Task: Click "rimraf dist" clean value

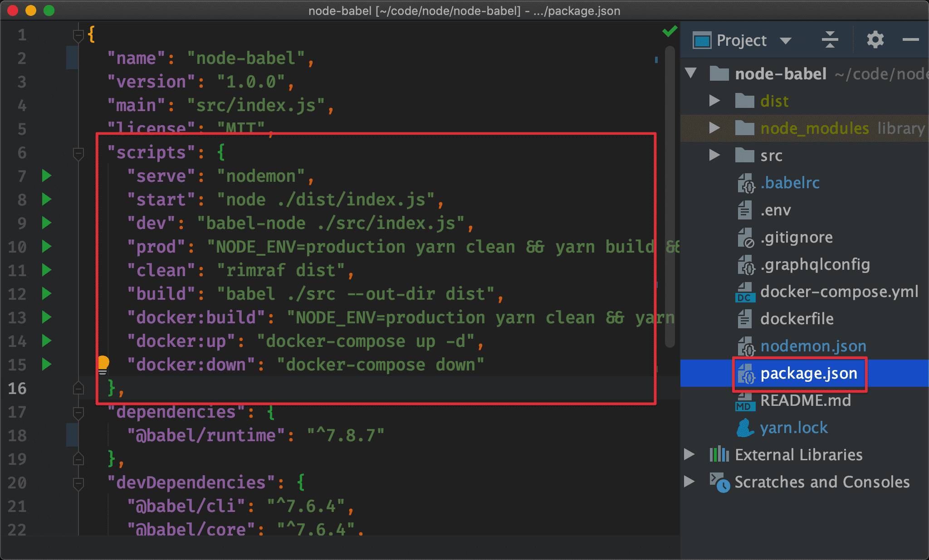Action: (281, 270)
